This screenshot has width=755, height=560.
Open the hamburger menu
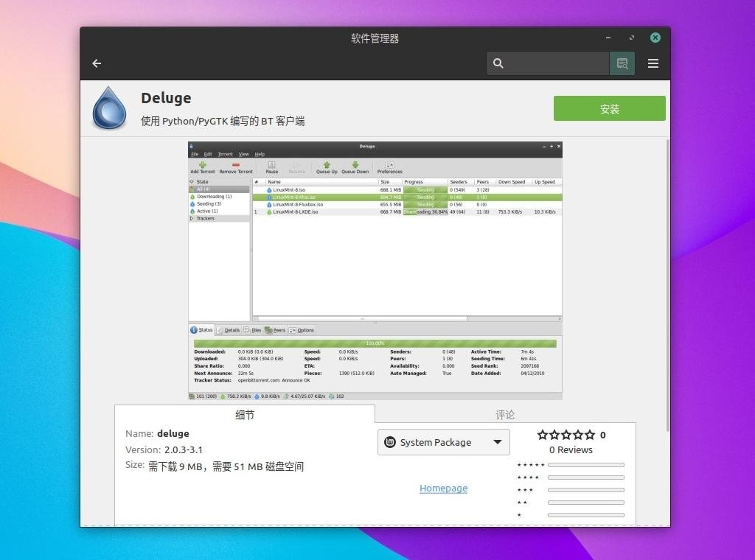(653, 63)
